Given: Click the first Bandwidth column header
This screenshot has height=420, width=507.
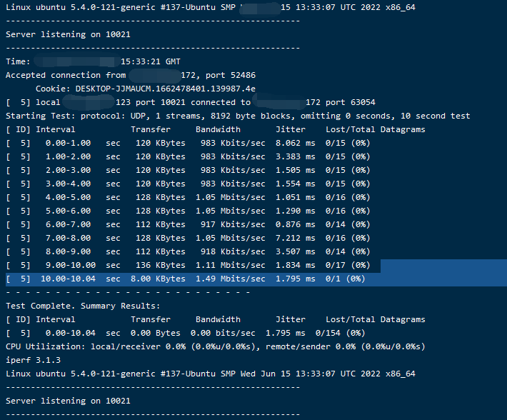Looking at the screenshot, I should coord(218,129).
